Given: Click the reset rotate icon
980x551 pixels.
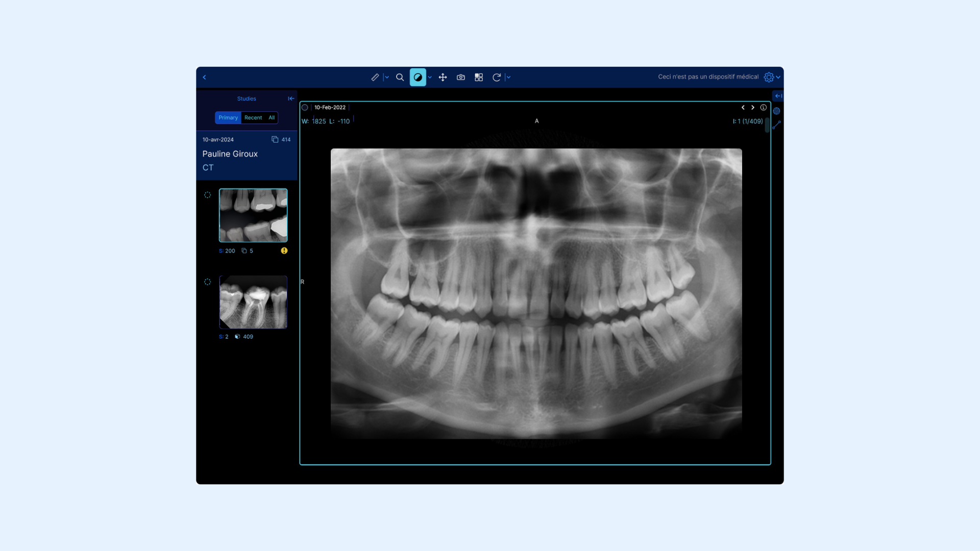Looking at the screenshot, I should coord(496,77).
